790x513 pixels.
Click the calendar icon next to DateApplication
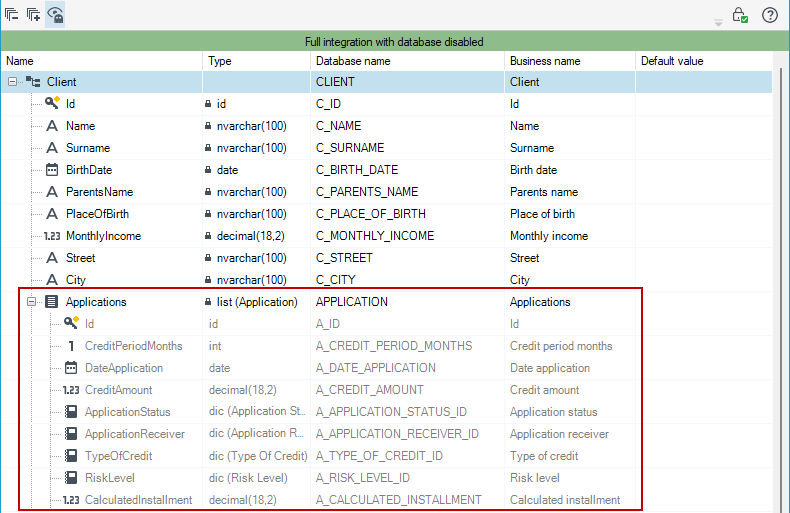click(71, 367)
